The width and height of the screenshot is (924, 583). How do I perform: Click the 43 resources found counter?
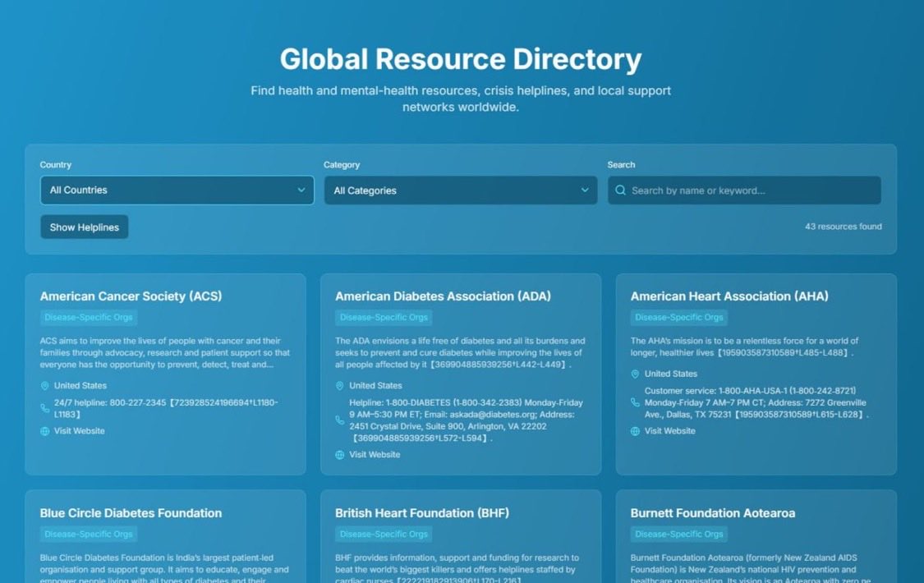pos(844,227)
